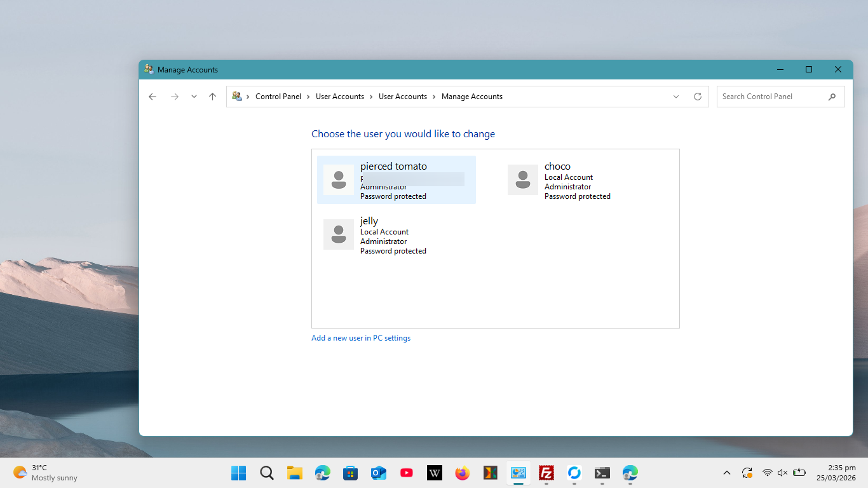Show hidden system tray icons

click(727, 473)
